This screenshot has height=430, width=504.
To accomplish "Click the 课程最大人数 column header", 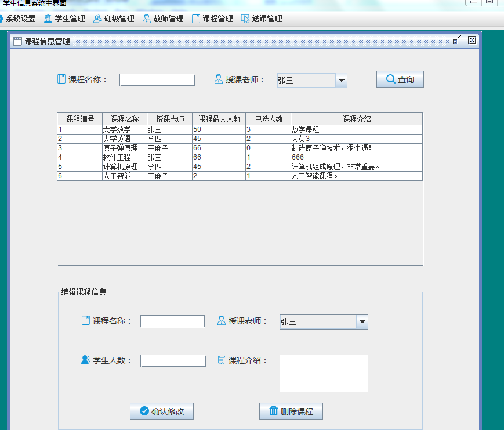I will [x=219, y=119].
